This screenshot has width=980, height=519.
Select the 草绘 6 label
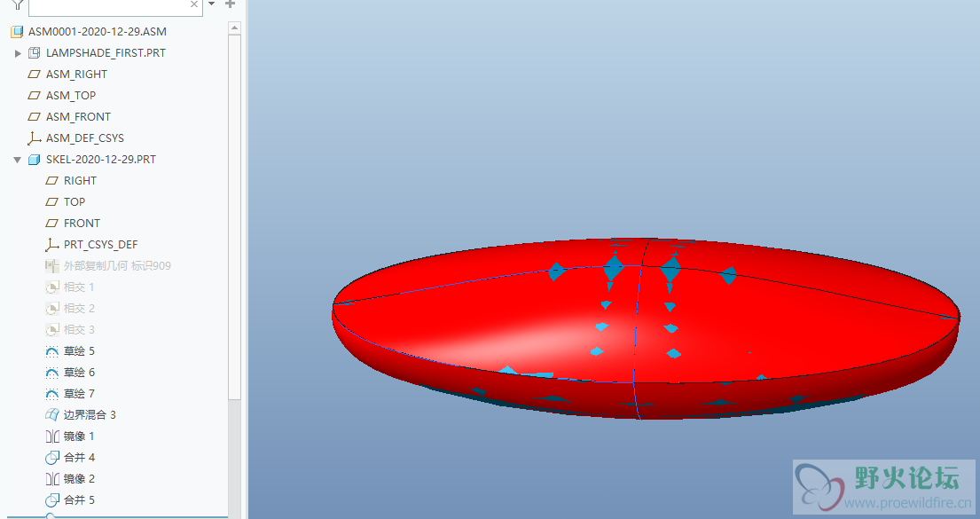click(79, 372)
